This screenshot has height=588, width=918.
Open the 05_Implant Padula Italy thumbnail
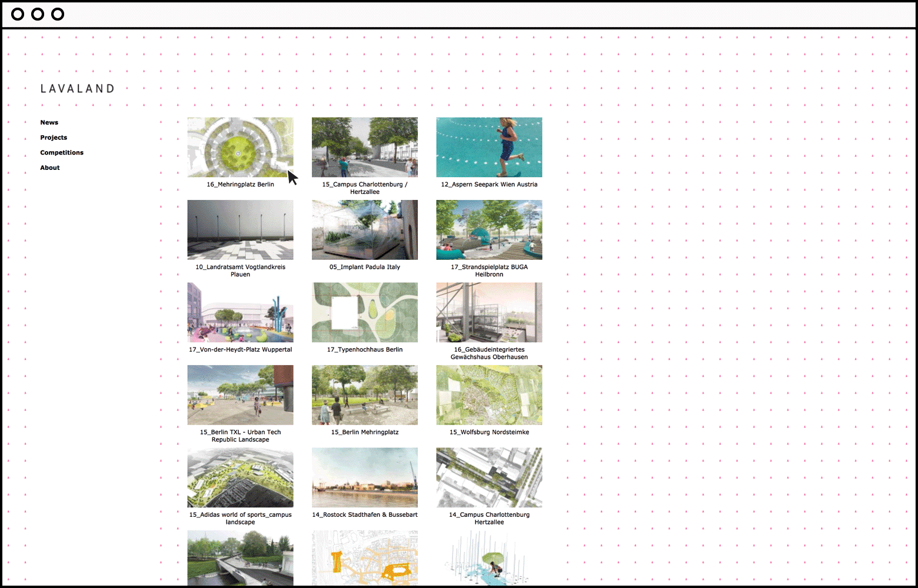(365, 230)
